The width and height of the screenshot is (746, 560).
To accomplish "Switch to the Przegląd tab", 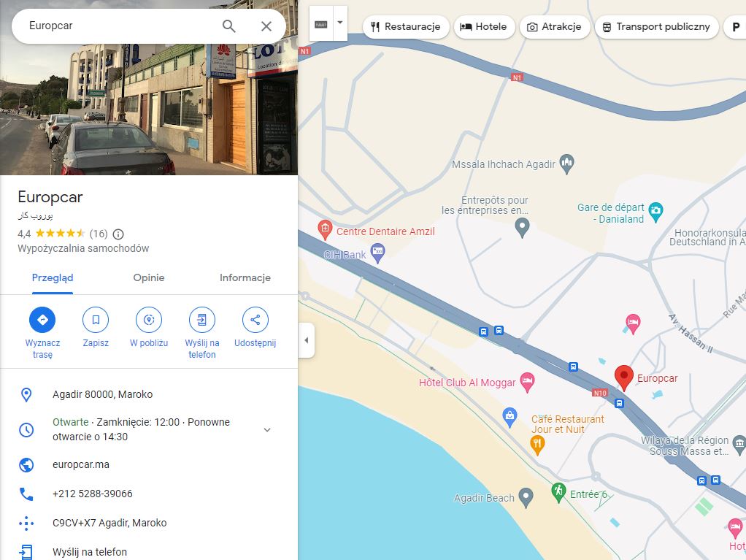I will point(53,278).
